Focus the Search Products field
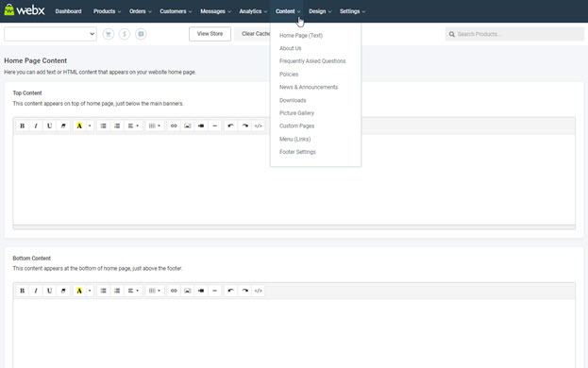 514,34
